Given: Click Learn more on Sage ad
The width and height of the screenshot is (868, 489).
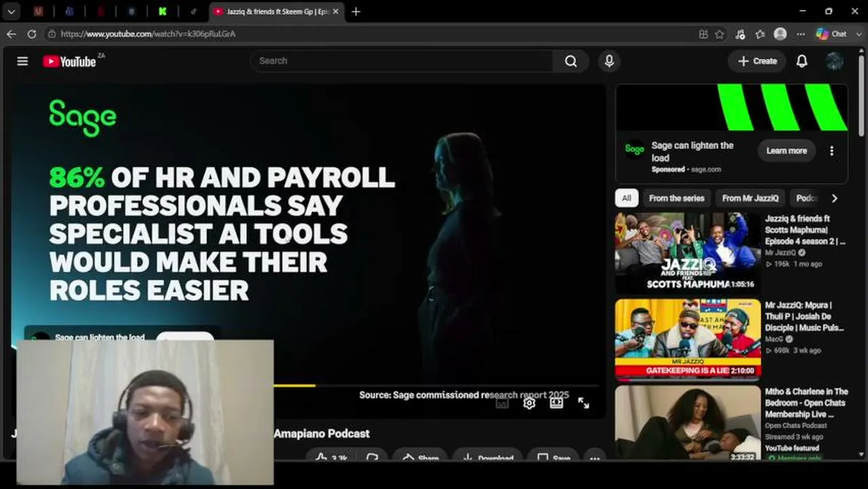Looking at the screenshot, I should point(786,151).
